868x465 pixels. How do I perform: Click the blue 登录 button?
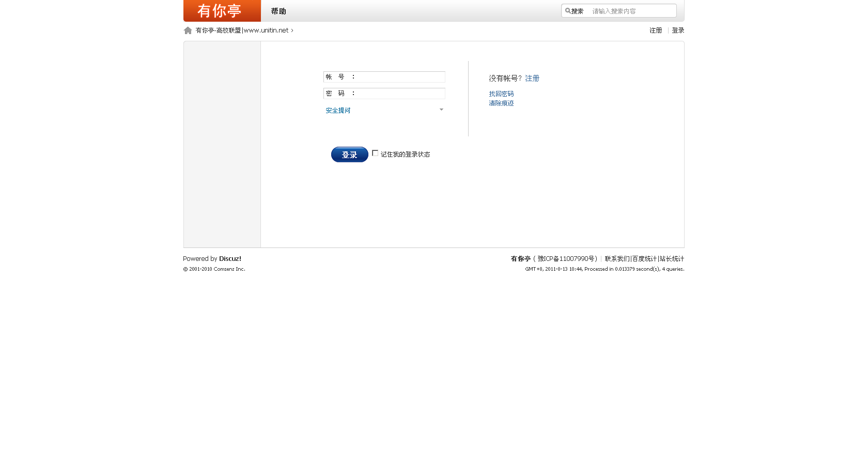(350, 154)
